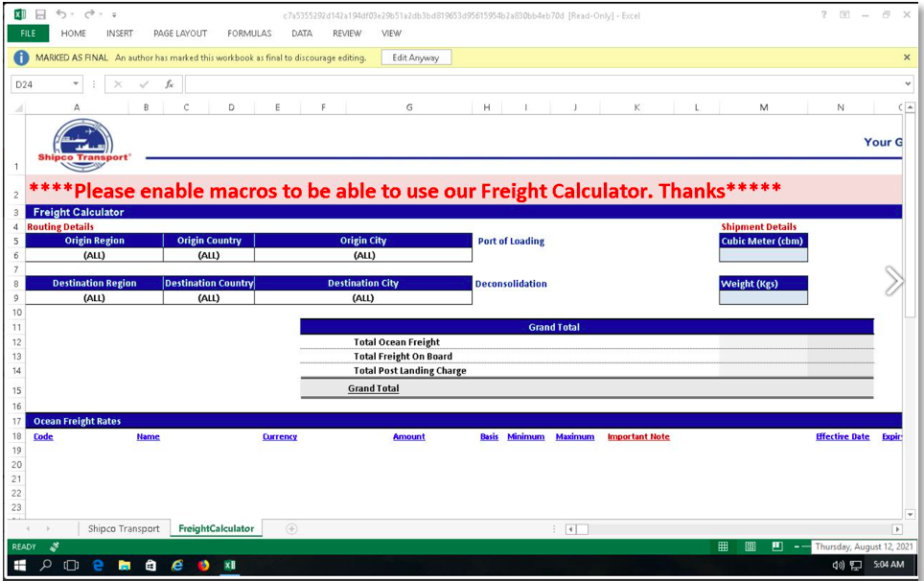Click the Insert Function fx icon
Viewport: 924px width, 581px height.
pyautogui.click(x=170, y=84)
